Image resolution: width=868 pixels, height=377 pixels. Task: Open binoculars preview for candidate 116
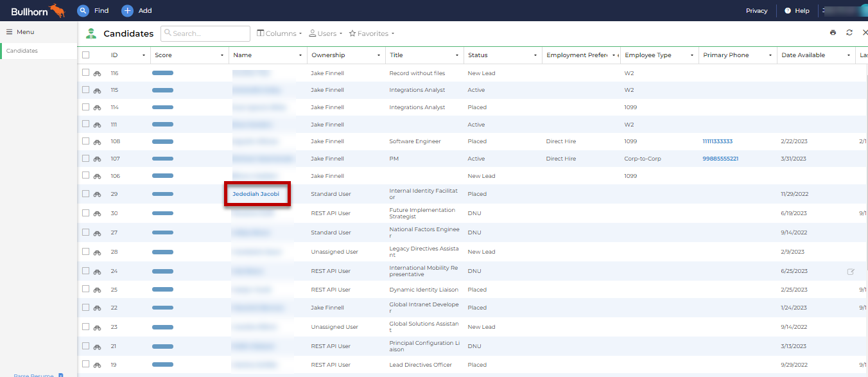click(x=97, y=73)
